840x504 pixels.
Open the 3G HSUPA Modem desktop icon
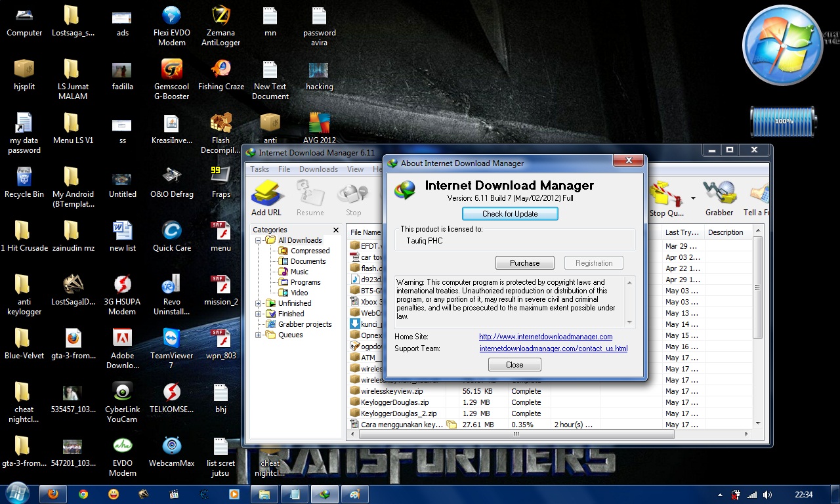(x=123, y=295)
